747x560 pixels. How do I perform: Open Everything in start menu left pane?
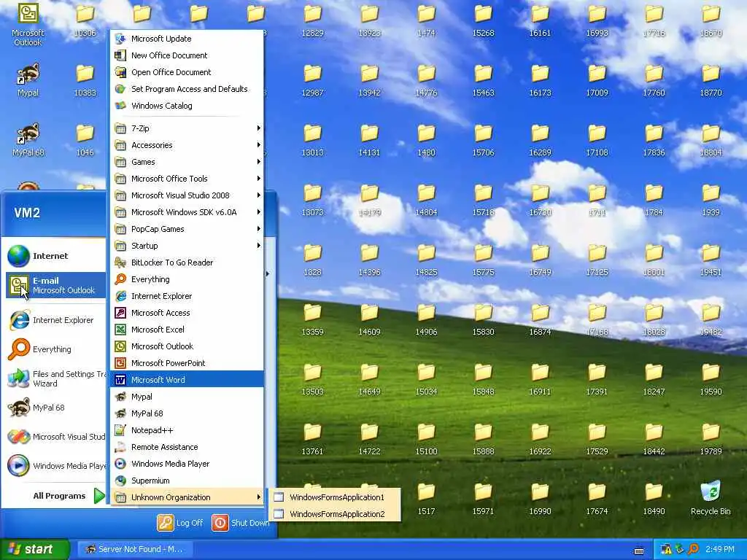[x=55, y=349]
